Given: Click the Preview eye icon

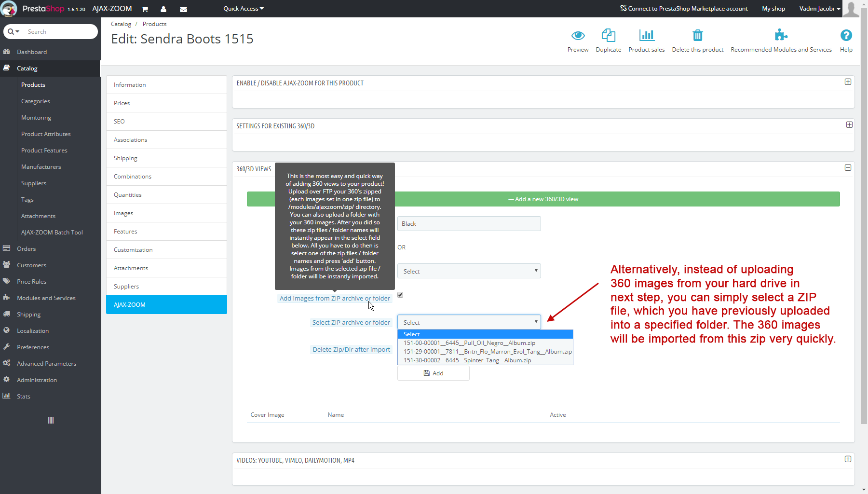Looking at the screenshot, I should point(578,36).
